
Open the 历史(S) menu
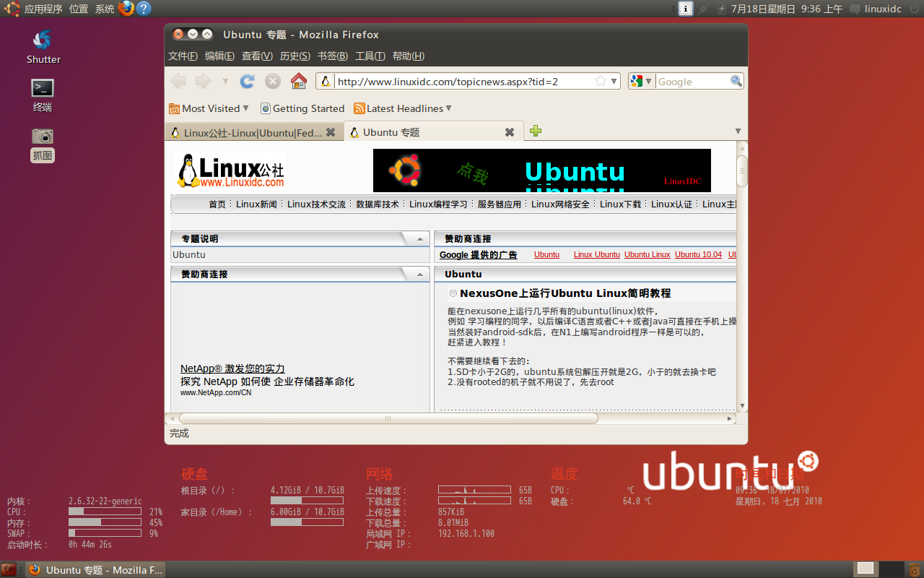295,56
